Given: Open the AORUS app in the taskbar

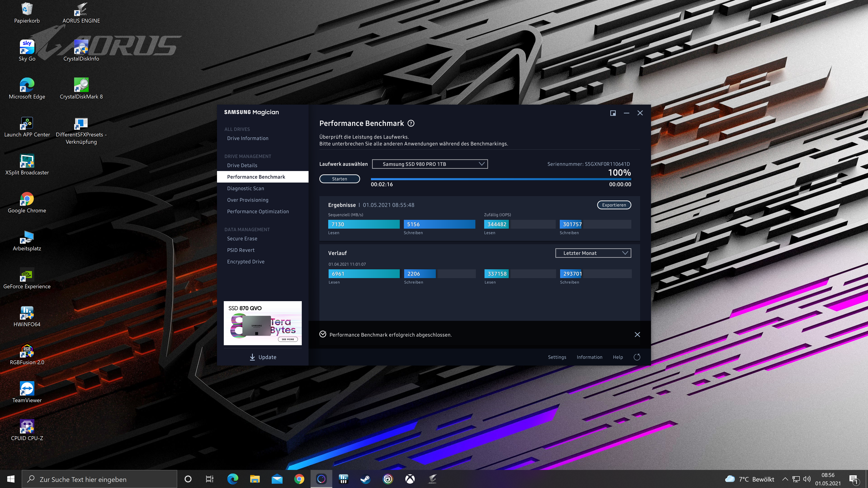Looking at the screenshot, I should pos(432,479).
